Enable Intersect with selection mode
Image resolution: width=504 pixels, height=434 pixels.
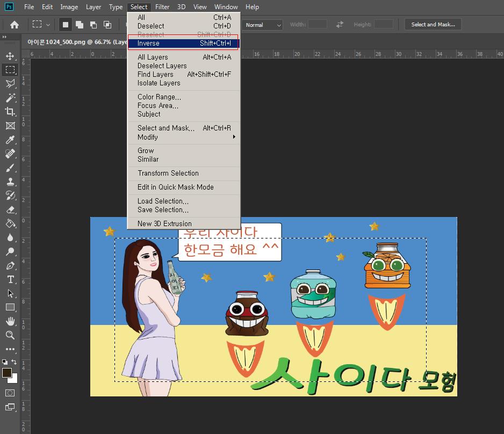coord(107,25)
